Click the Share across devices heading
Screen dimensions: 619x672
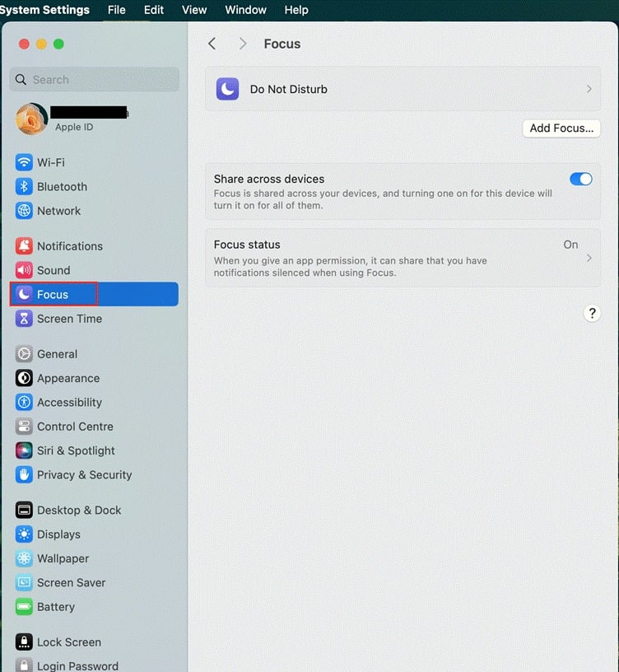[269, 179]
